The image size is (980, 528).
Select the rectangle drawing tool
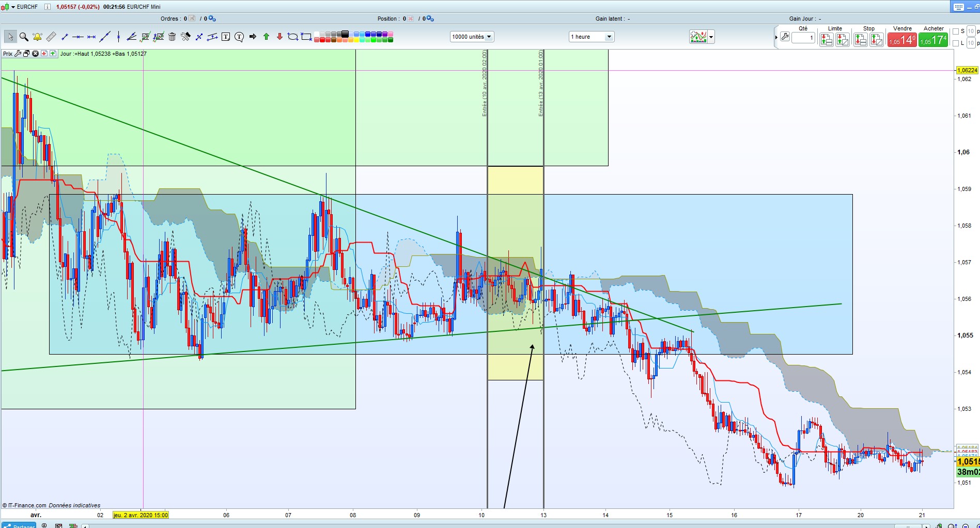coord(306,37)
